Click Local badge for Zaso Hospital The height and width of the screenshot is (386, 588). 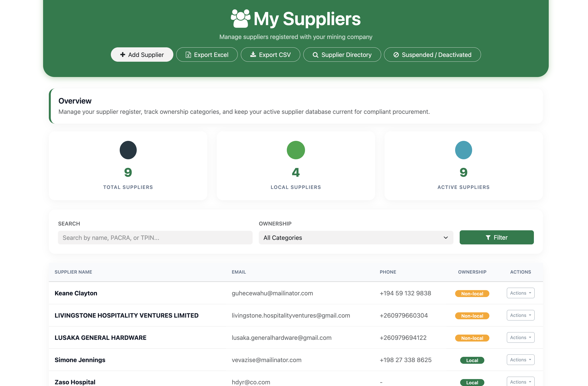coord(472,382)
